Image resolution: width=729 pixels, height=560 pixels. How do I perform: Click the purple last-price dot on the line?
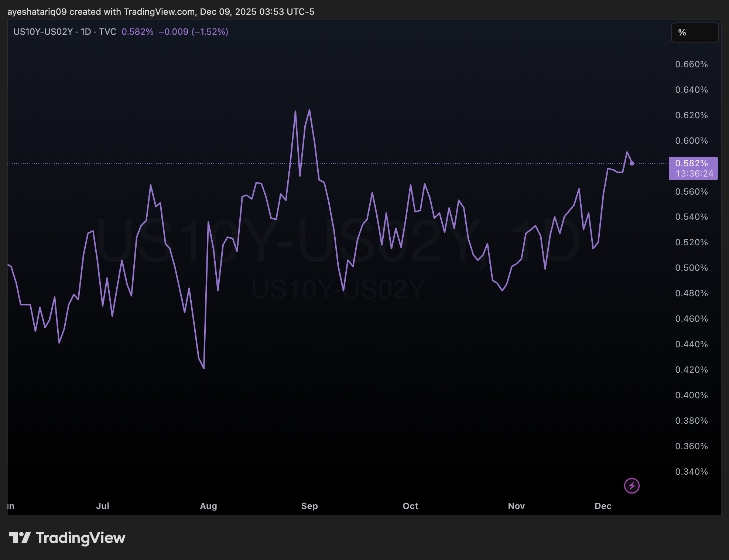[632, 163]
